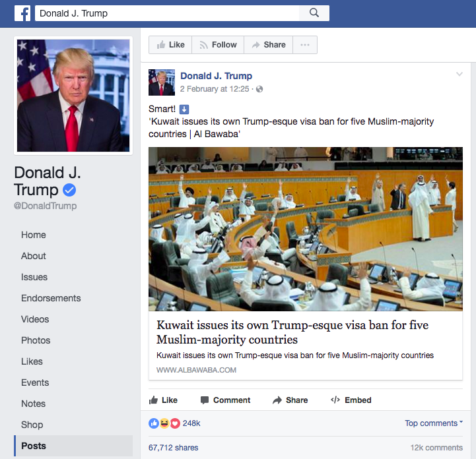
Task: Go to the Endorsements sidebar item
Action: tap(51, 298)
